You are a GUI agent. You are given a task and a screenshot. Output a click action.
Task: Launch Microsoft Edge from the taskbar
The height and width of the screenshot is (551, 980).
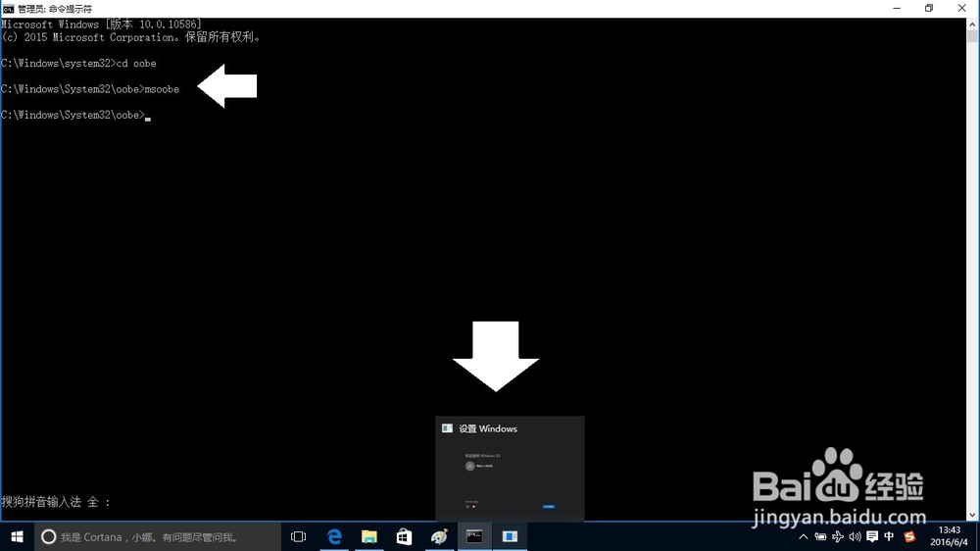[334, 536]
